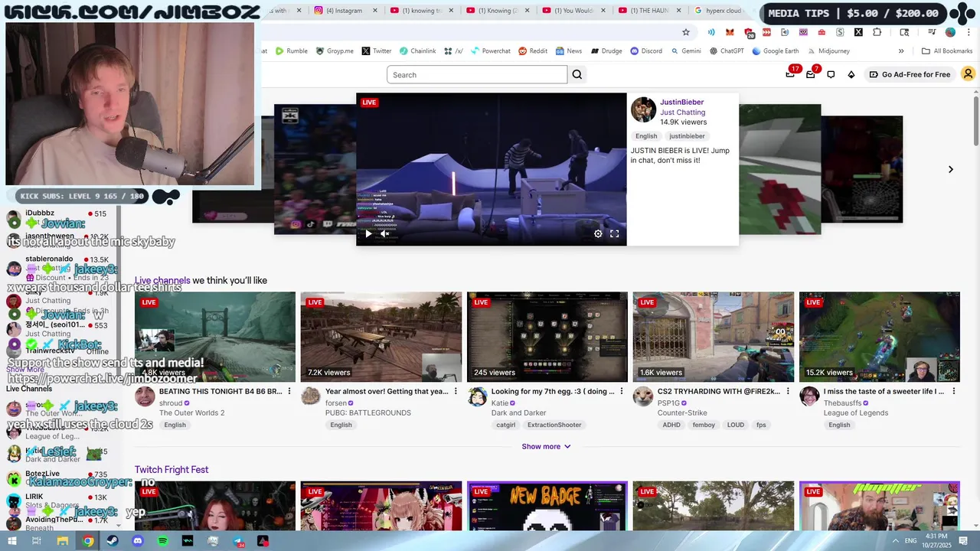This screenshot has height=551, width=980.
Task: Click the Twitch Fright Fest heading
Action: pos(171,470)
